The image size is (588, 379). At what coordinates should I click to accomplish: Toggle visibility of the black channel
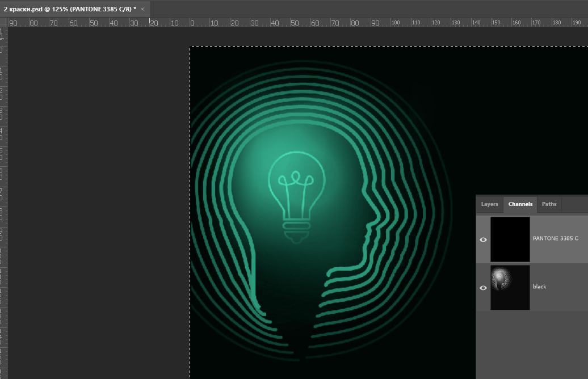pos(483,288)
